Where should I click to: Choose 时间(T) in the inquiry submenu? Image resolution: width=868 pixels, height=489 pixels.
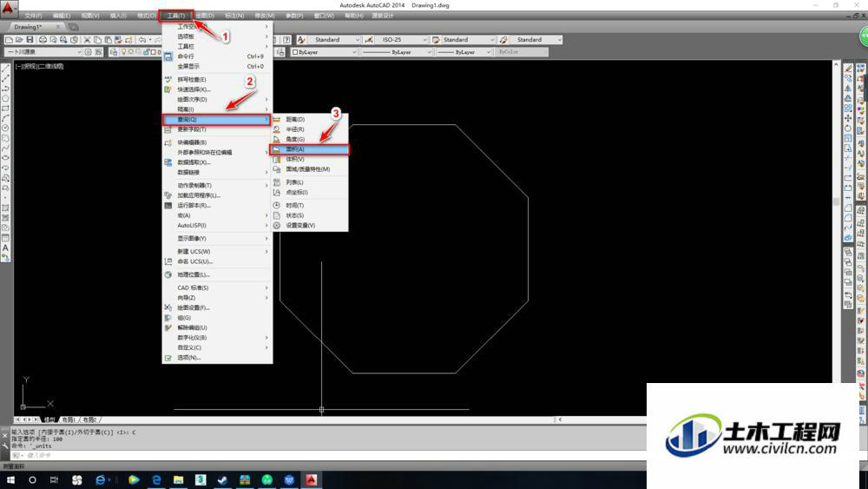pyautogui.click(x=310, y=206)
